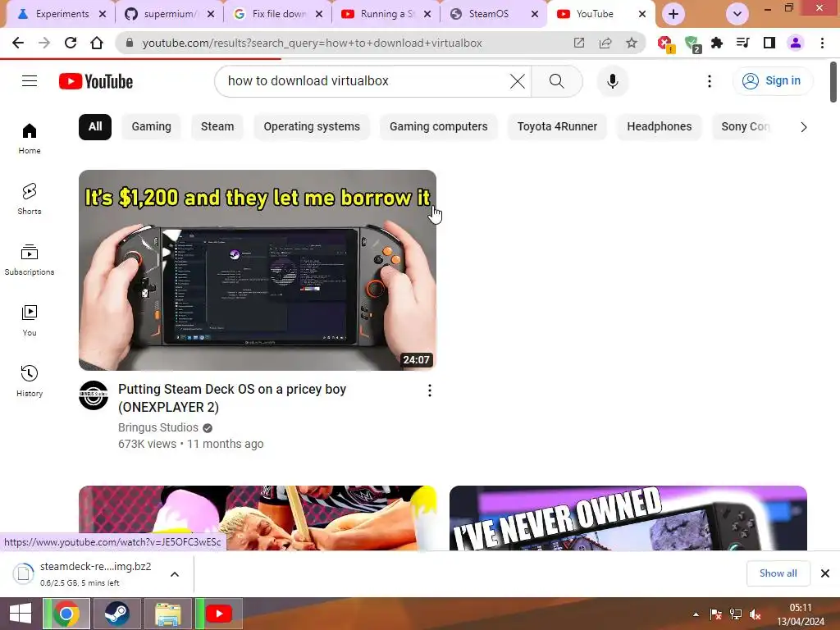Open a new browser tab
840x630 pixels.
673,14
